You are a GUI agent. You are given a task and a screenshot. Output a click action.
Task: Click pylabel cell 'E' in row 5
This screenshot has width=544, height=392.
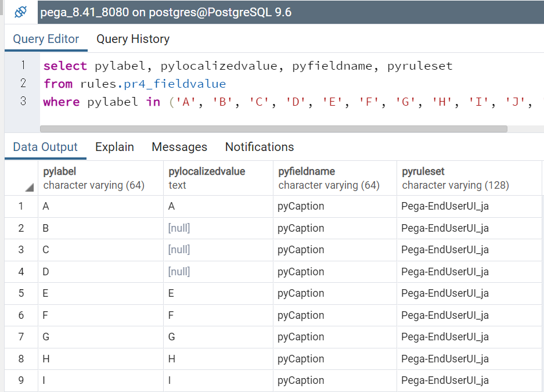click(x=100, y=293)
